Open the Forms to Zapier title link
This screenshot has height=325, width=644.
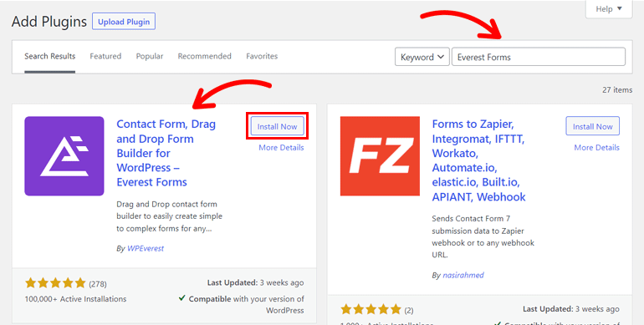[479, 160]
